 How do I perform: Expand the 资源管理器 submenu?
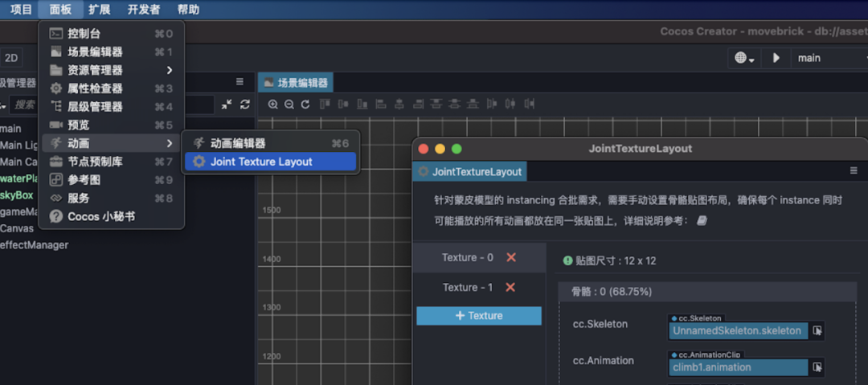[170, 71]
